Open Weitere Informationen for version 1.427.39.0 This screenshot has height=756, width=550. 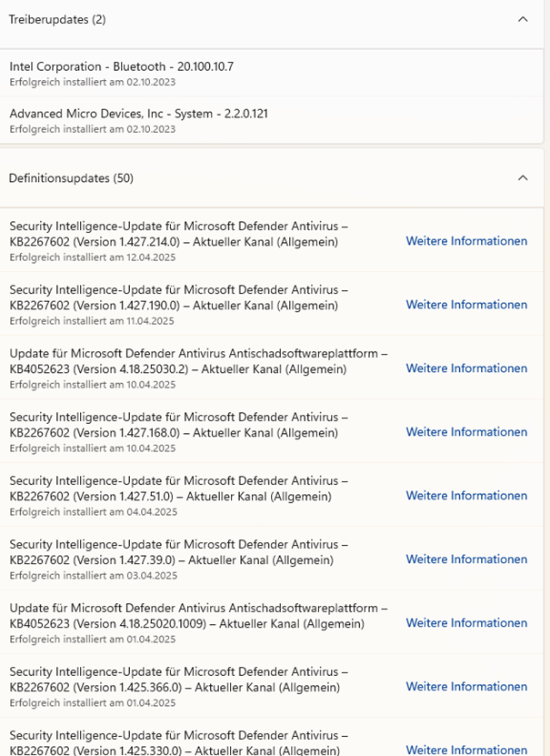[466, 559]
